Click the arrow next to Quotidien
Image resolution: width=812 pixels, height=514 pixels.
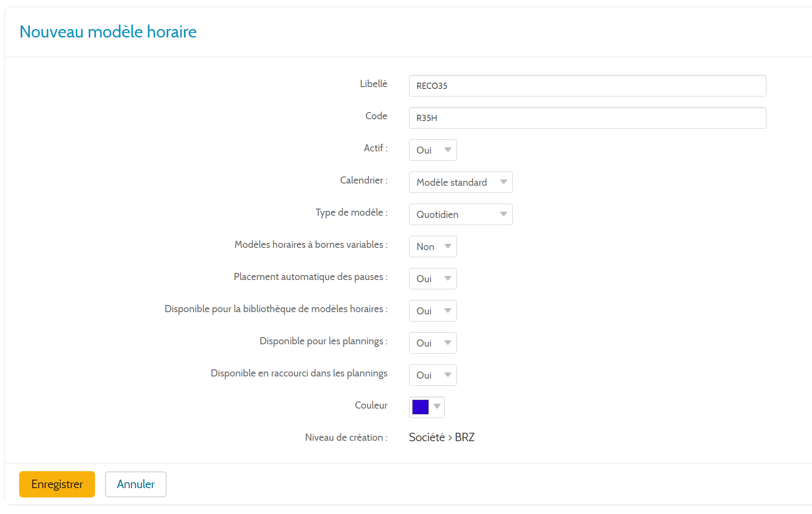(503, 214)
